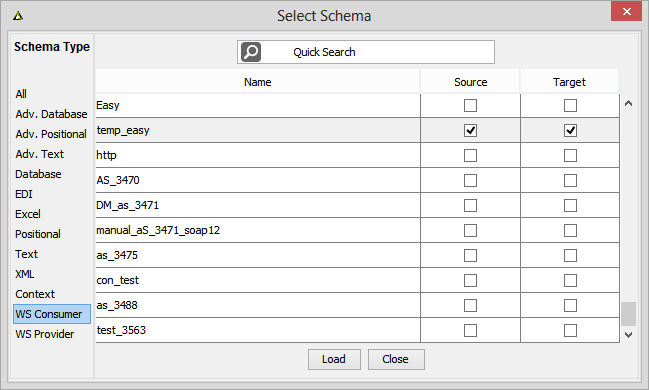
Task: Enable Source for AS_3470
Action: (470, 181)
